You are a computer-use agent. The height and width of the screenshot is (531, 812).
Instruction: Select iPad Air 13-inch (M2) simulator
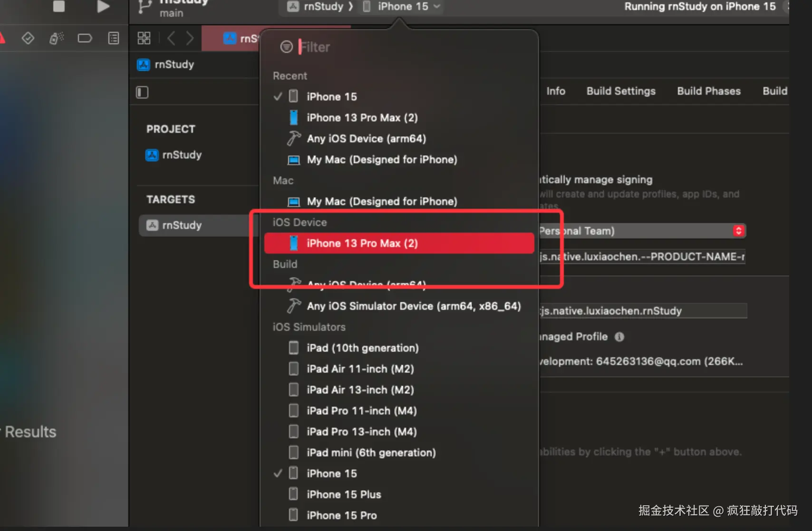(399, 390)
